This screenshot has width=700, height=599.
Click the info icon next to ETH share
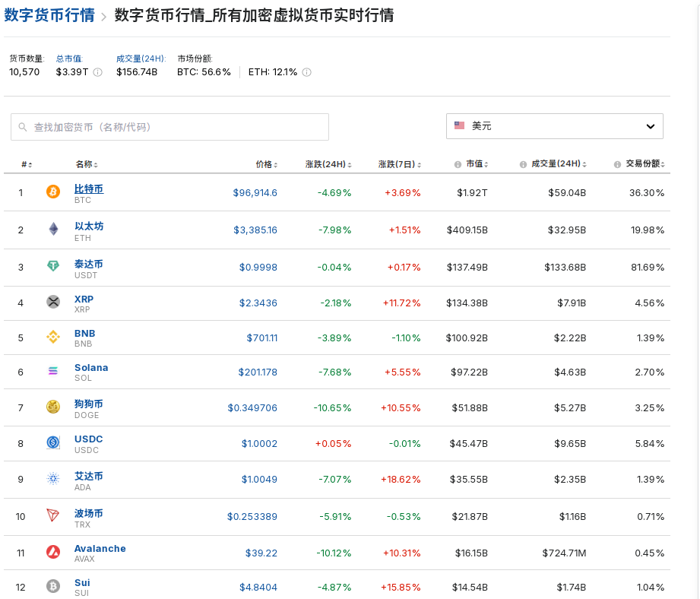[306, 72]
